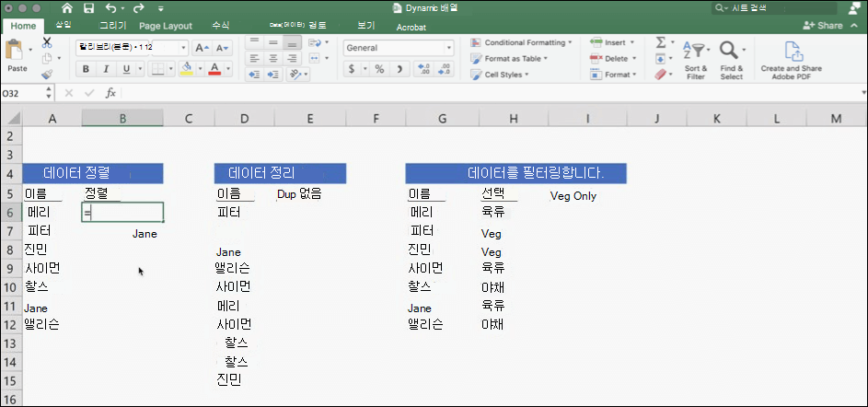
Task: Save the workbook with the floppy disk icon
Action: coord(88,8)
